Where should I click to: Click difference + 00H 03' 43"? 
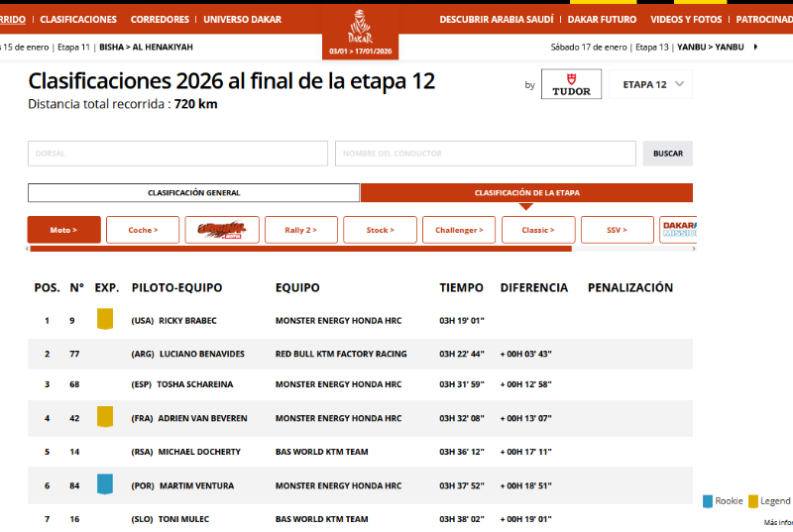click(526, 354)
